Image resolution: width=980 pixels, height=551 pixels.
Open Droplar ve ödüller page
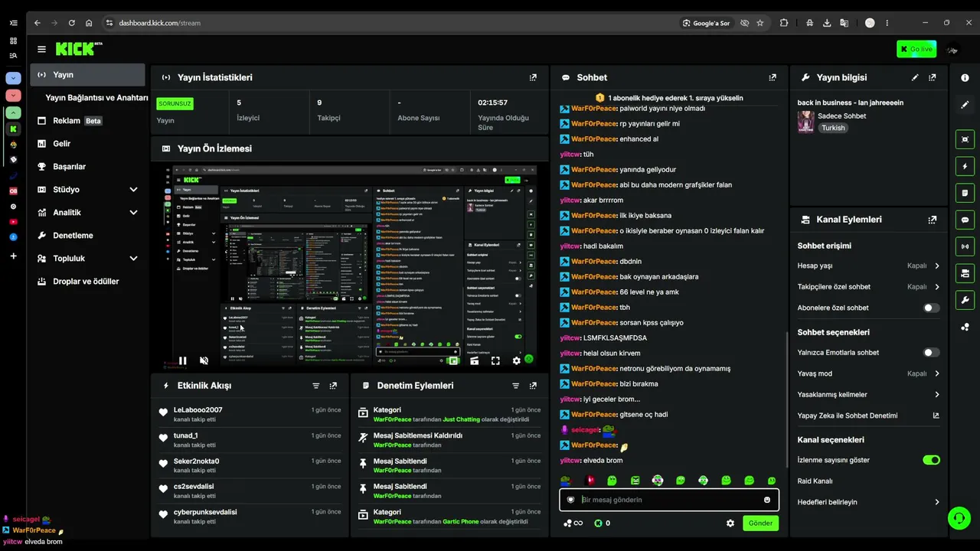point(87,282)
